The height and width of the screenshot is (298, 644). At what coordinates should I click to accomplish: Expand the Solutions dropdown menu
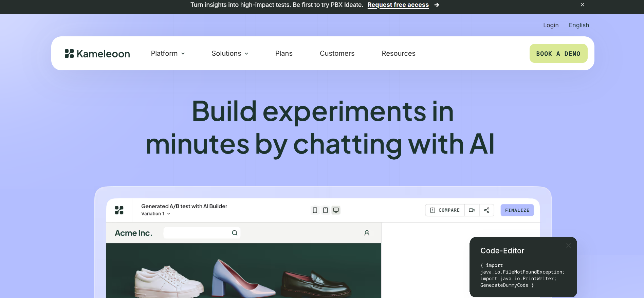pos(230,54)
